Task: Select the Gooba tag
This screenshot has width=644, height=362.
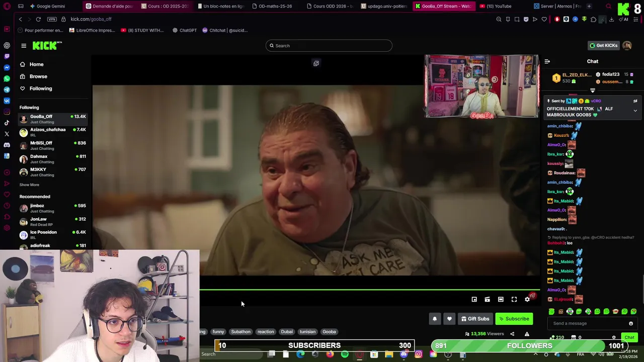Action: pyautogui.click(x=329, y=332)
